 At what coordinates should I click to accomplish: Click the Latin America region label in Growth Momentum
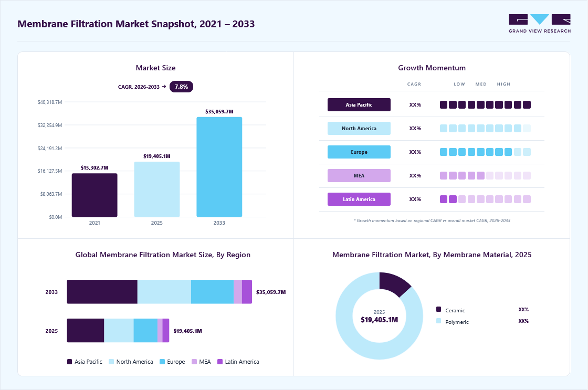click(x=359, y=199)
